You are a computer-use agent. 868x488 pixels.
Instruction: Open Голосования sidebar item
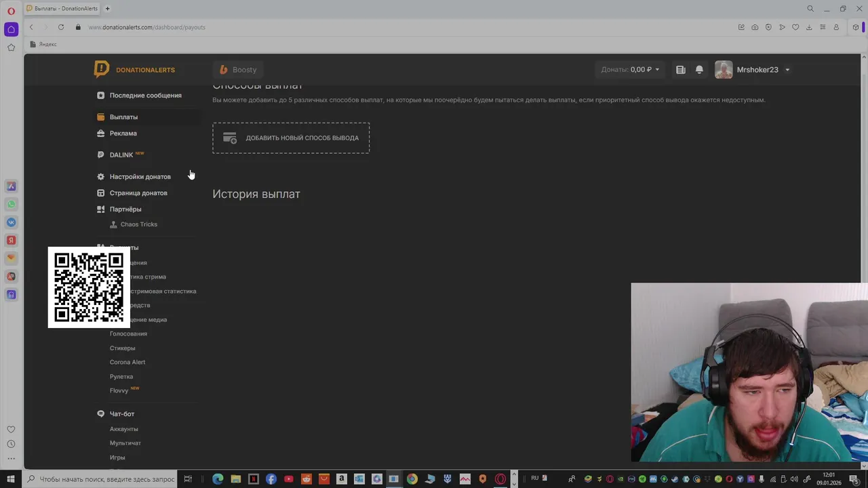click(128, 334)
